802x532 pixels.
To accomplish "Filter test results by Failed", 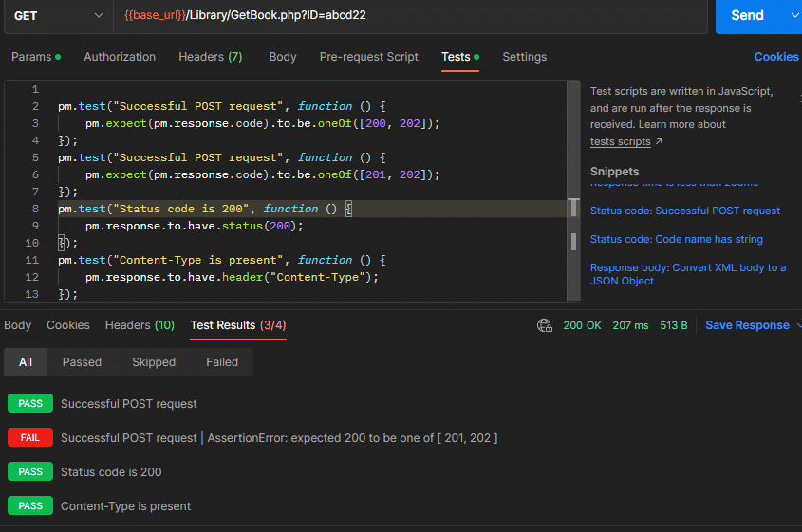I will (x=222, y=362).
